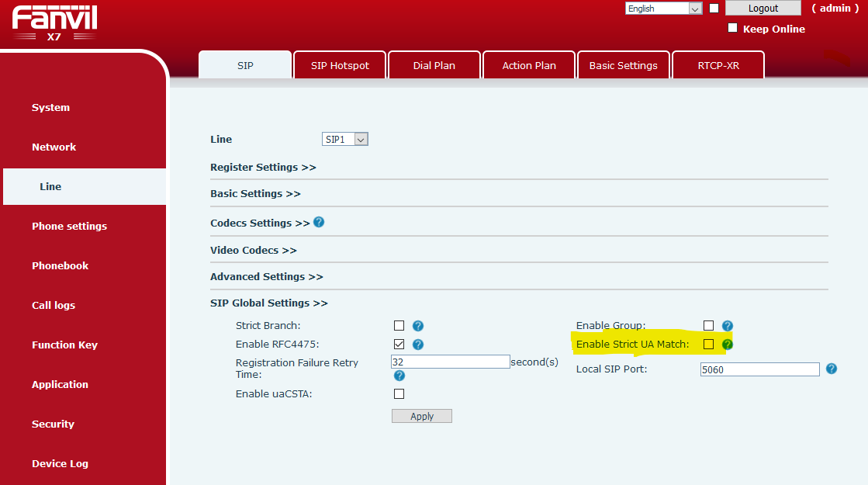Open Phone settings in the sidebar

click(x=70, y=227)
